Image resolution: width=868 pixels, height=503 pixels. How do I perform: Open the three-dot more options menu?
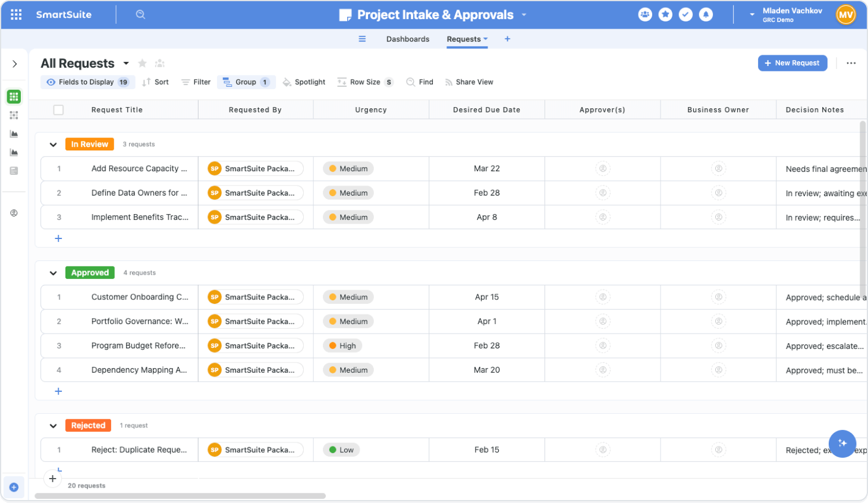(x=851, y=63)
